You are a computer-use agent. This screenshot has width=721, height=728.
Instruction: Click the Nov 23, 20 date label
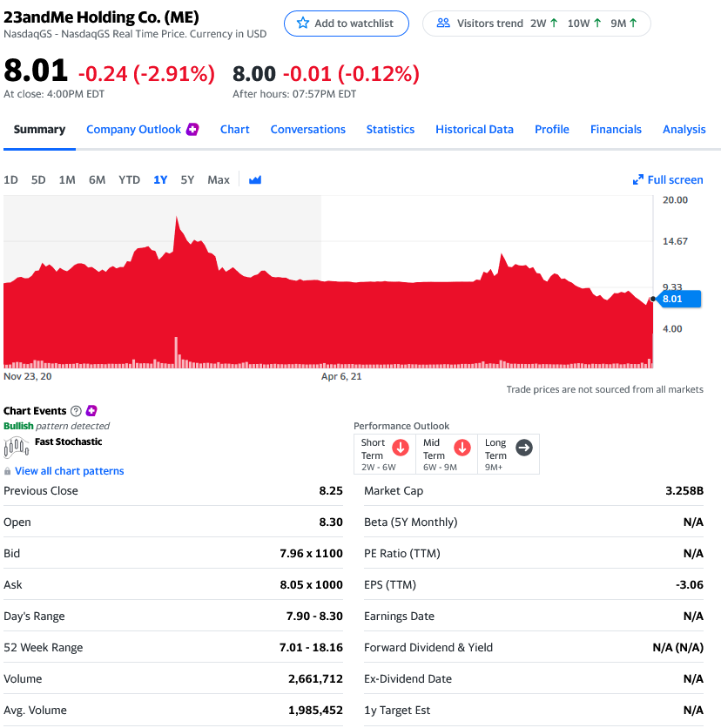click(x=27, y=376)
